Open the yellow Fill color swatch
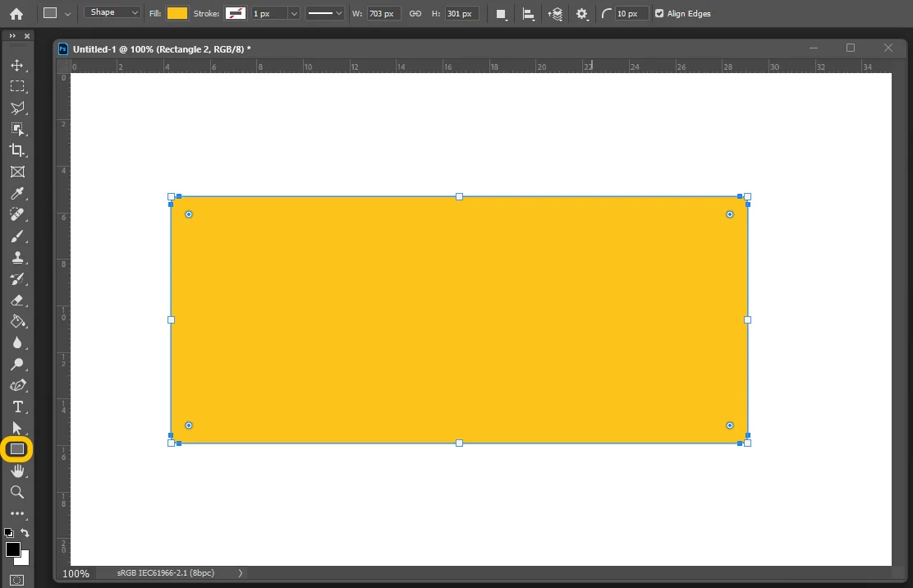 click(177, 13)
